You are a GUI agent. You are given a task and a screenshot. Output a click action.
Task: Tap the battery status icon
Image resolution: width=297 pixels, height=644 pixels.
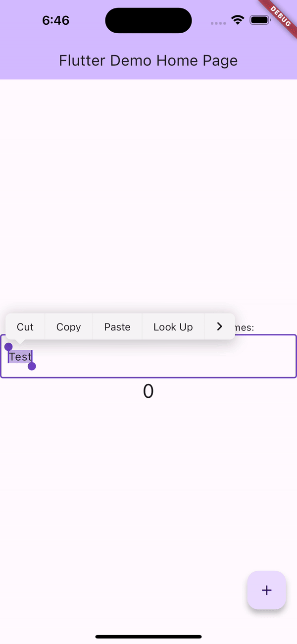260,20
